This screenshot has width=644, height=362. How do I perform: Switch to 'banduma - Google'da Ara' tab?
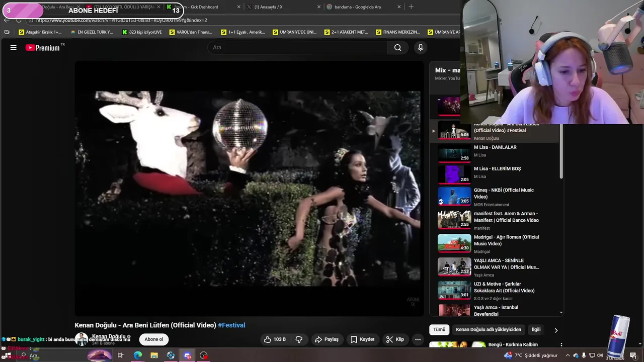click(x=358, y=7)
